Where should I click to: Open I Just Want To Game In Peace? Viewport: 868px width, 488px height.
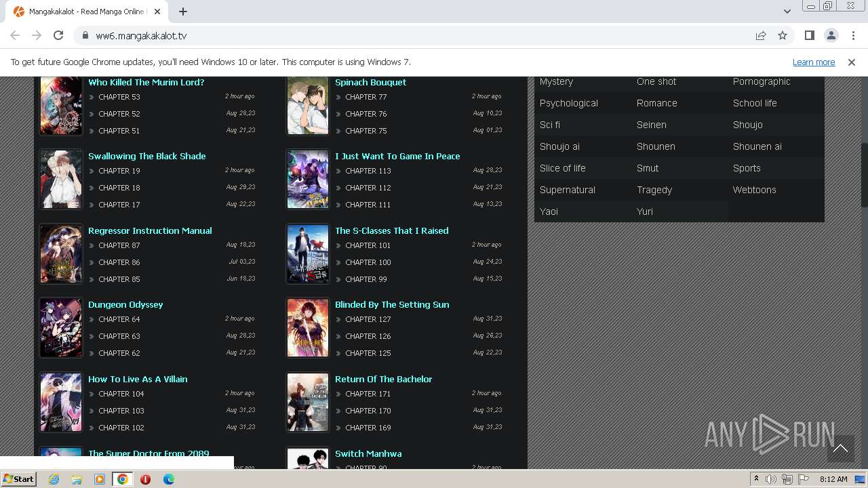[x=397, y=156]
